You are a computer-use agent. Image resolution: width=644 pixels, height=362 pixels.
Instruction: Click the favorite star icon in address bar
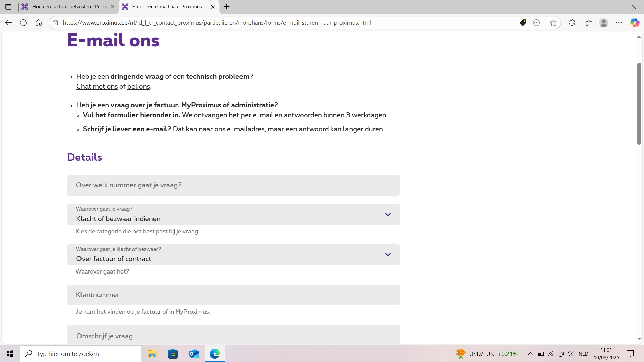pos(553,23)
